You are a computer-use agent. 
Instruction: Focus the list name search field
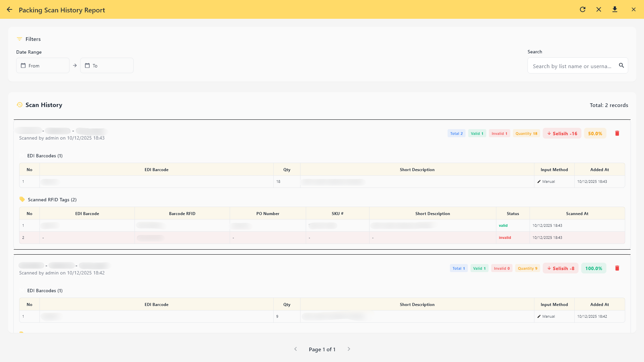click(572, 66)
